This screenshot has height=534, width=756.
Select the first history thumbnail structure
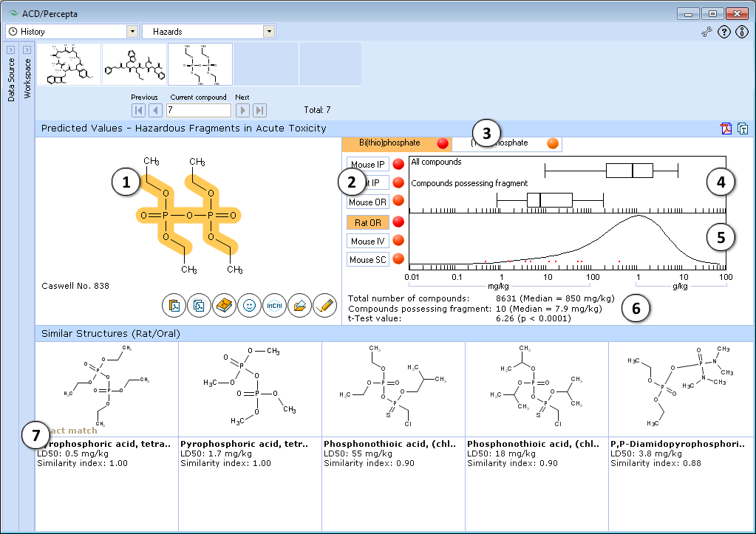(69, 64)
